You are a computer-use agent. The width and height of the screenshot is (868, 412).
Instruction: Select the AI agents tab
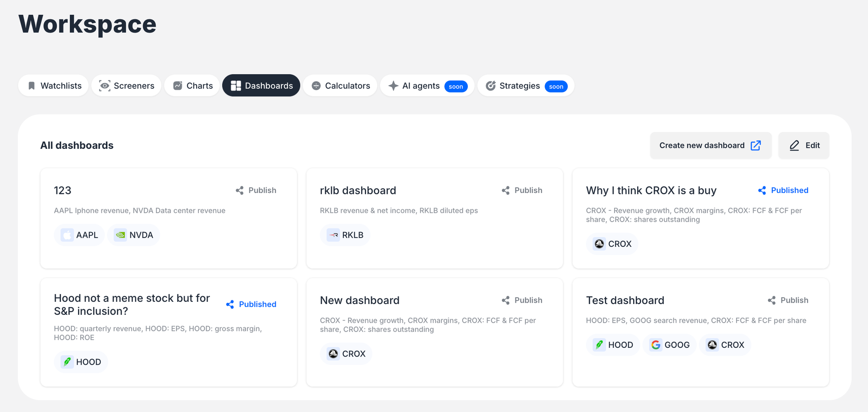point(427,86)
